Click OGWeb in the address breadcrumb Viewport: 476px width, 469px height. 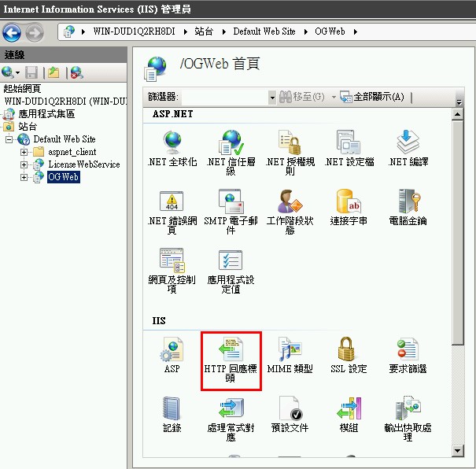click(330, 31)
